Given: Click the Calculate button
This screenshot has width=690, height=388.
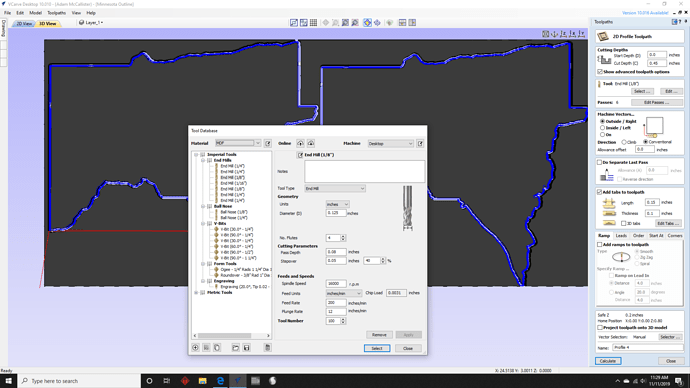Looking at the screenshot, I should [608, 361].
